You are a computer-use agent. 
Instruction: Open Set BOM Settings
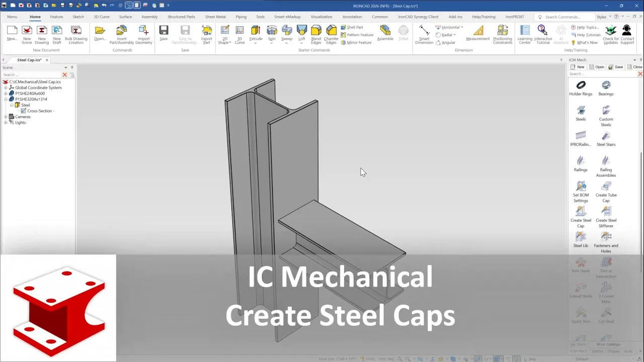[x=581, y=192]
